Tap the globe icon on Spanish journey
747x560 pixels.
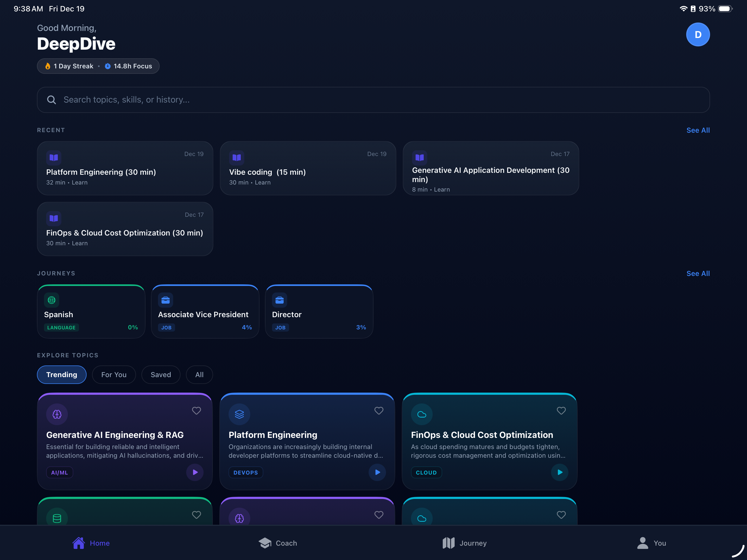coord(52,300)
